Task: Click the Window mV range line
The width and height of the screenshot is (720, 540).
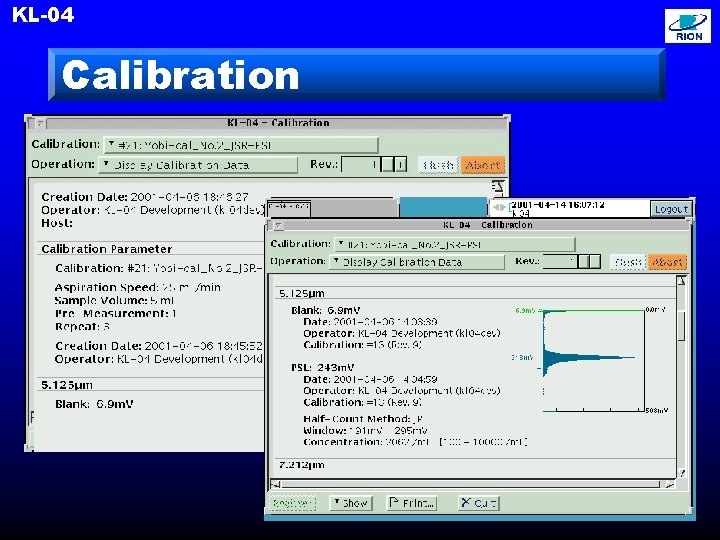Action: point(366,431)
